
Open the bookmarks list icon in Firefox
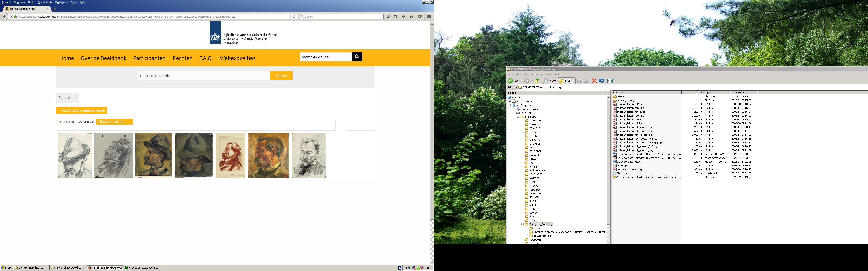(x=396, y=16)
